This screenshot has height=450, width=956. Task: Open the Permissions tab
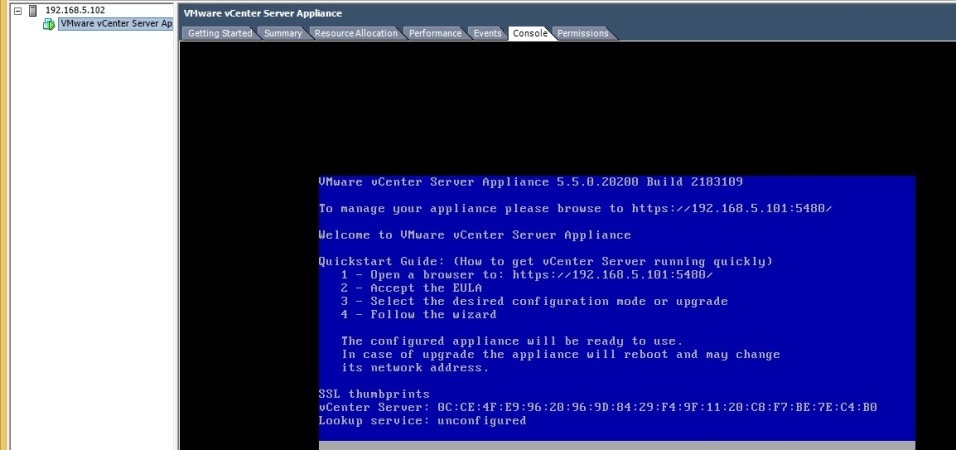(583, 34)
